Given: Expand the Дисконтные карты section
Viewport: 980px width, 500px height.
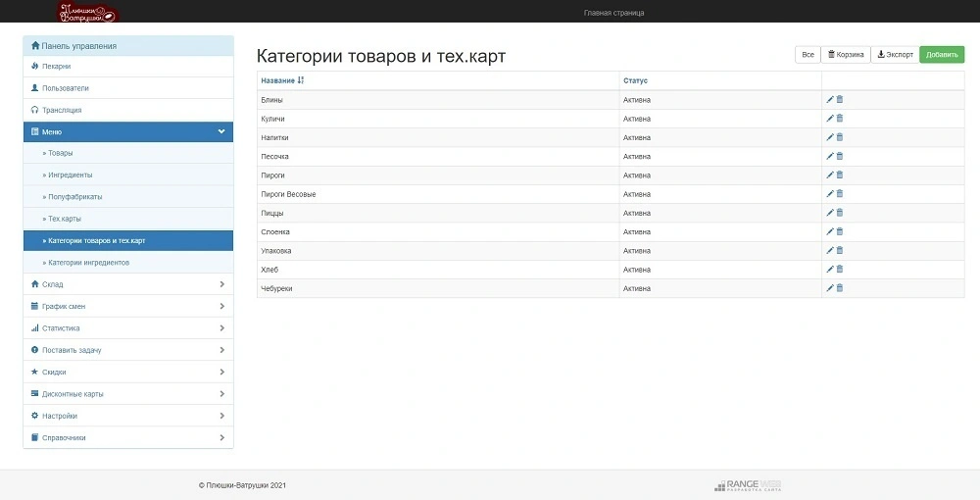Looking at the screenshot, I should coord(128,394).
